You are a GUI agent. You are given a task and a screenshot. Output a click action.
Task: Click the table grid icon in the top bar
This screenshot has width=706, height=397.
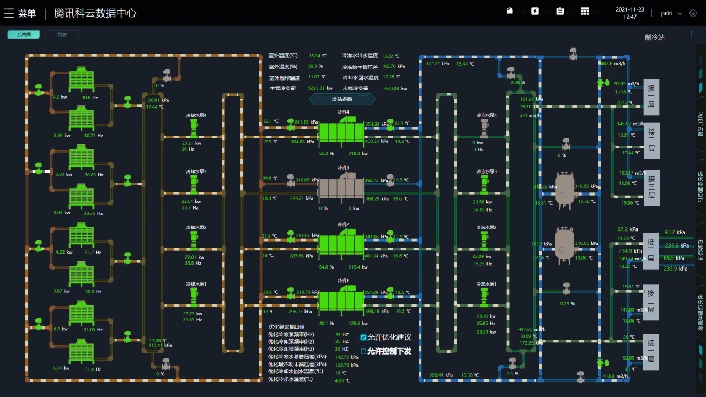(x=585, y=11)
